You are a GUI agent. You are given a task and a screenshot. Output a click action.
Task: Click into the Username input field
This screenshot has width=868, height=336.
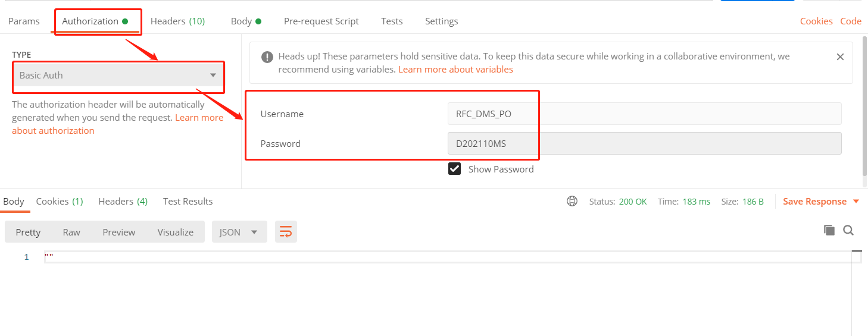(644, 114)
